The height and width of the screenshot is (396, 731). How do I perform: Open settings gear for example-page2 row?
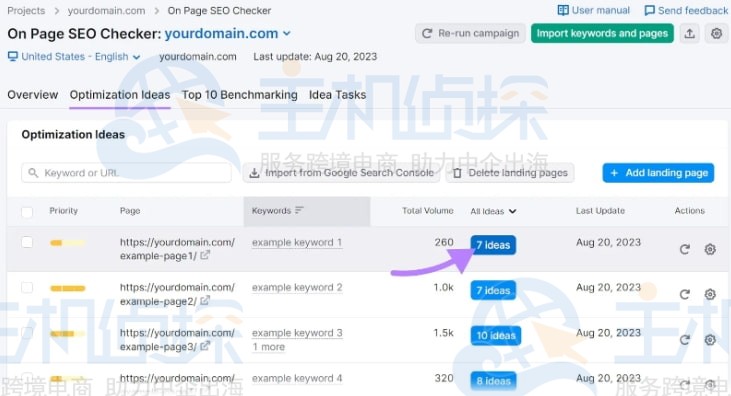tap(710, 294)
